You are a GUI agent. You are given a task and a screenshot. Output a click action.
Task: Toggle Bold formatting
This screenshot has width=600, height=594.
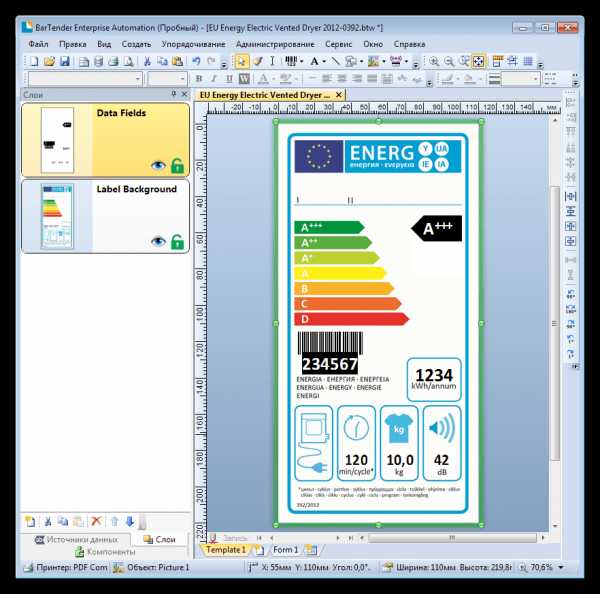pyautogui.click(x=199, y=79)
